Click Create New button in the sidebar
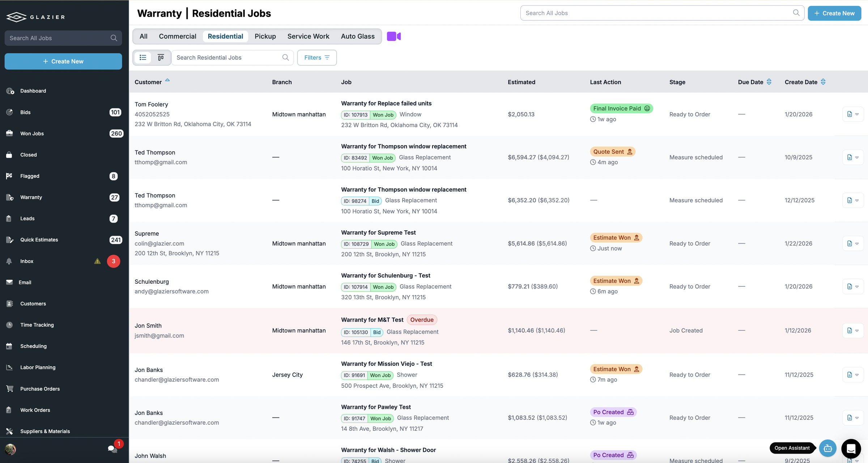The width and height of the screenshot is (868, 463). [63, 61]
